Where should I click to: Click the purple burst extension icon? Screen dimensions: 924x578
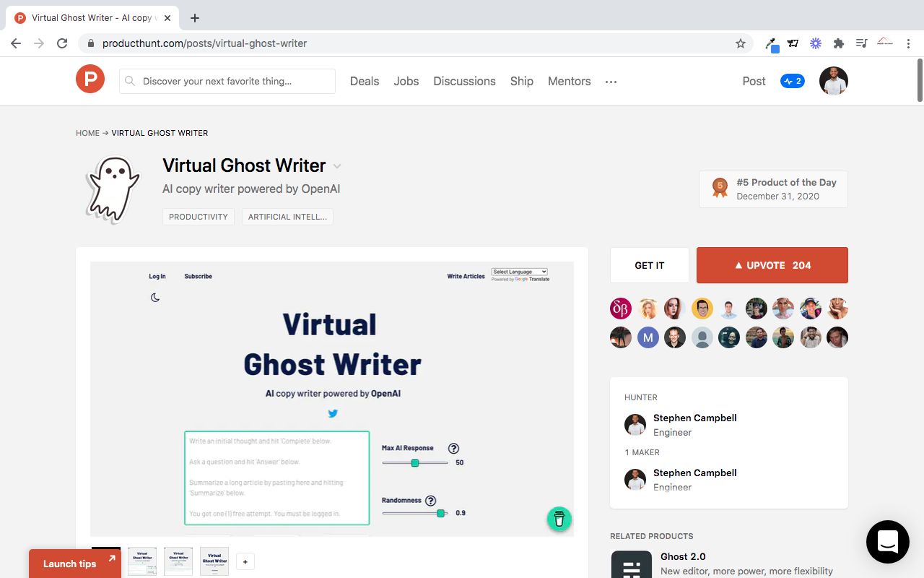coord(816,43)
